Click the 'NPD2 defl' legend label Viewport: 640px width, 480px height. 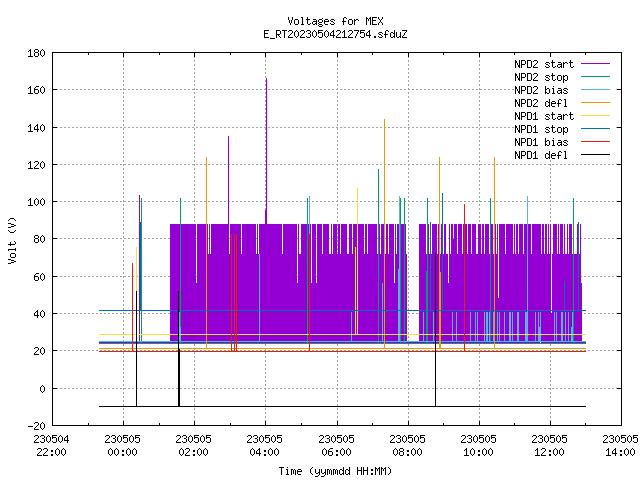click(541, 103)
